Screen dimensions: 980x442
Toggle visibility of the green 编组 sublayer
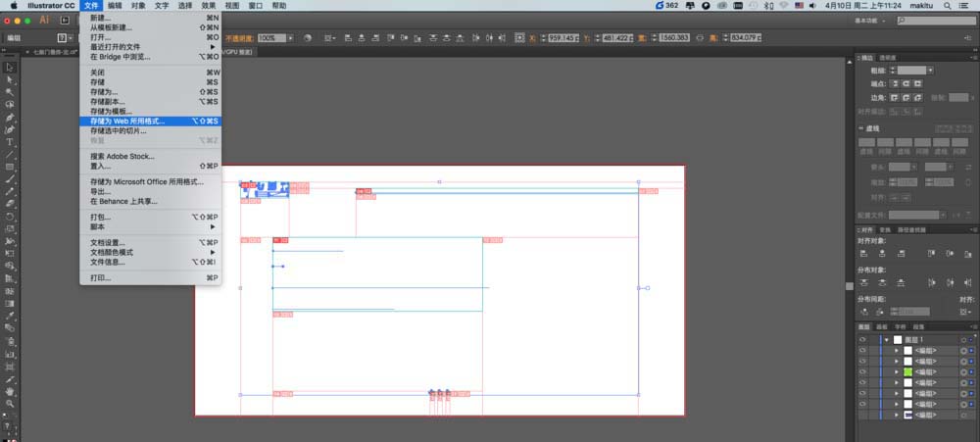862,372
